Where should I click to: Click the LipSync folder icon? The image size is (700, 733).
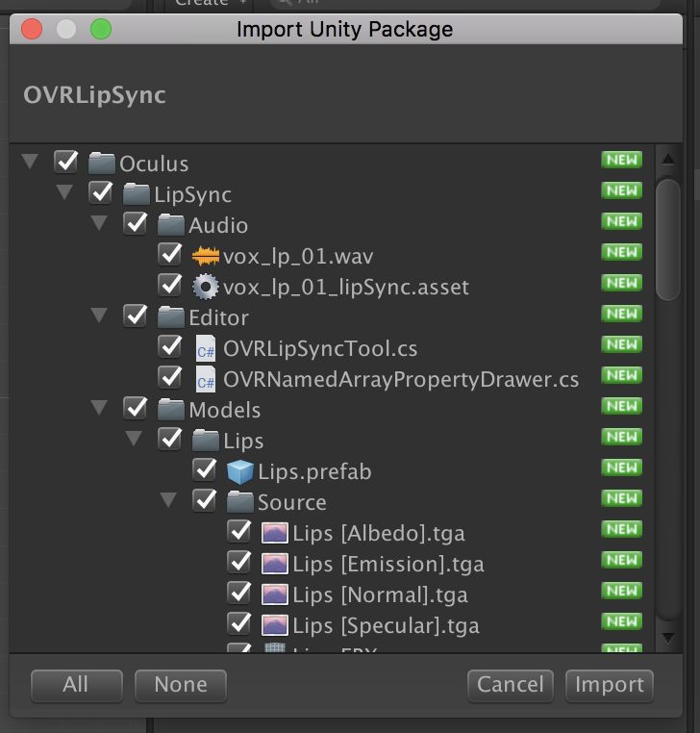(x=136, y=194)
